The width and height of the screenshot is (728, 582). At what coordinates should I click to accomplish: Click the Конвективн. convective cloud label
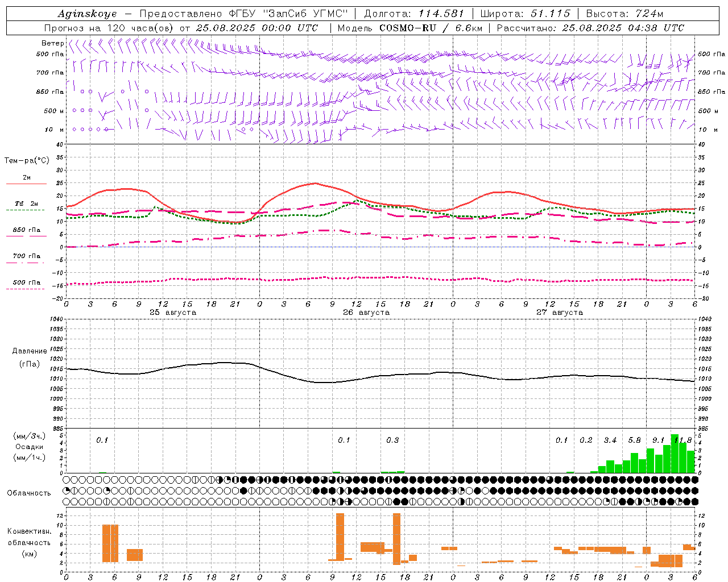pos(29,531)
